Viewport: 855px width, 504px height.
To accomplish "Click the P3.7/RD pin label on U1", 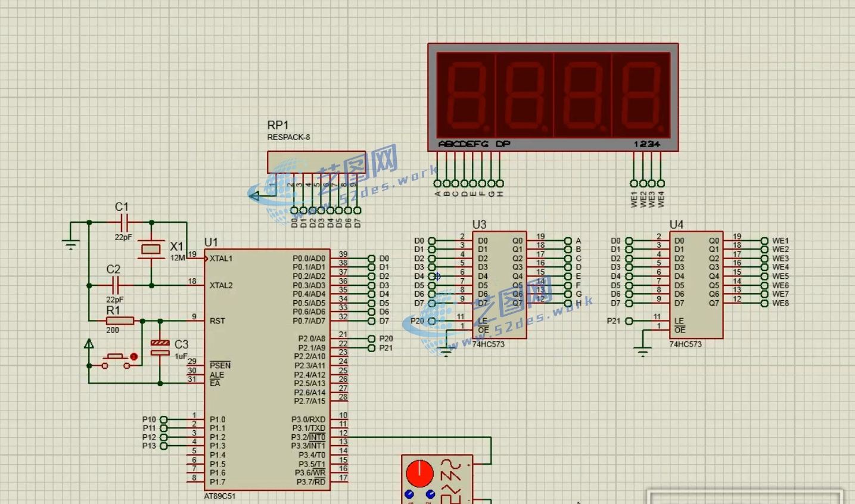I will point(311,481).
